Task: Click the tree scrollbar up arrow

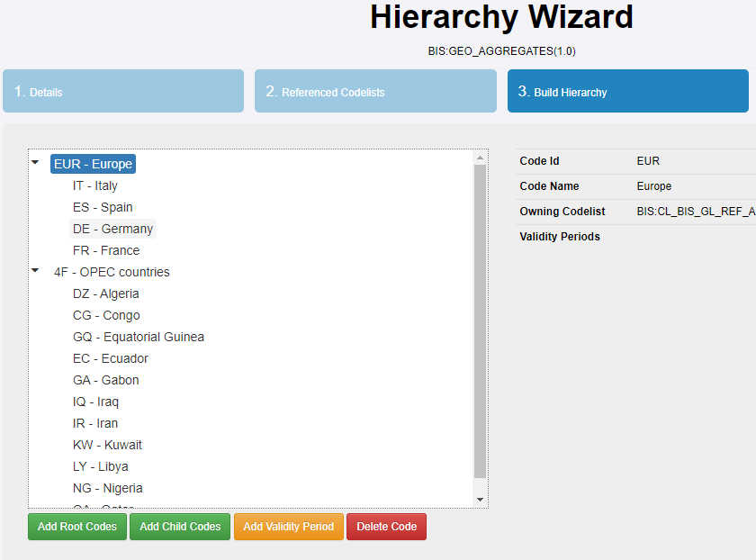Action: tap(480, 158)
